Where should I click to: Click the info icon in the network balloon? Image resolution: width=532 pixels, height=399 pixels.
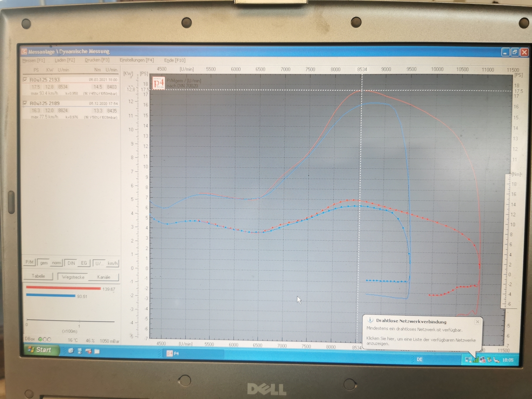[370, 321]
